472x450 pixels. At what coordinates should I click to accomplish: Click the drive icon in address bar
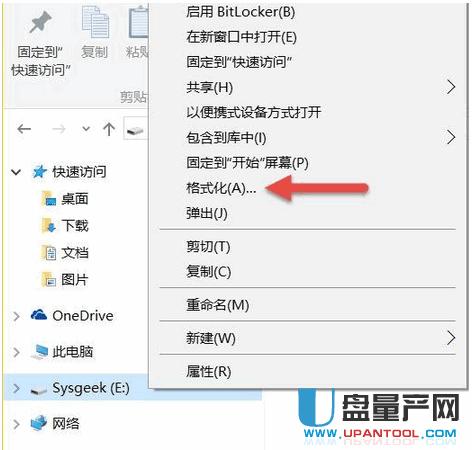click(135, 129)
